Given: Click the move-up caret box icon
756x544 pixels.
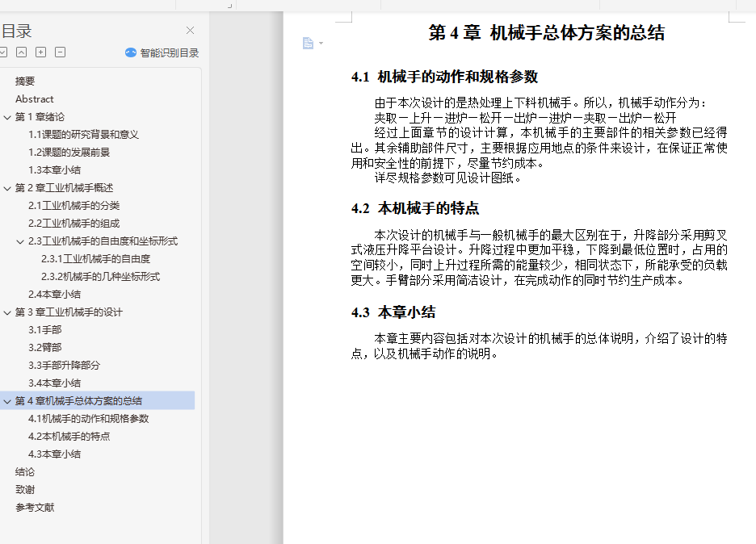Looking at the screenshot, I should [22, 52].
